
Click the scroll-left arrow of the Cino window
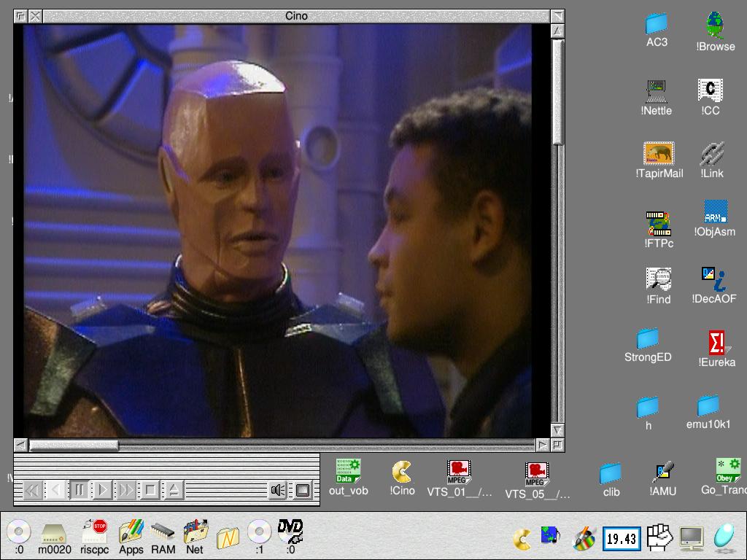20,446
